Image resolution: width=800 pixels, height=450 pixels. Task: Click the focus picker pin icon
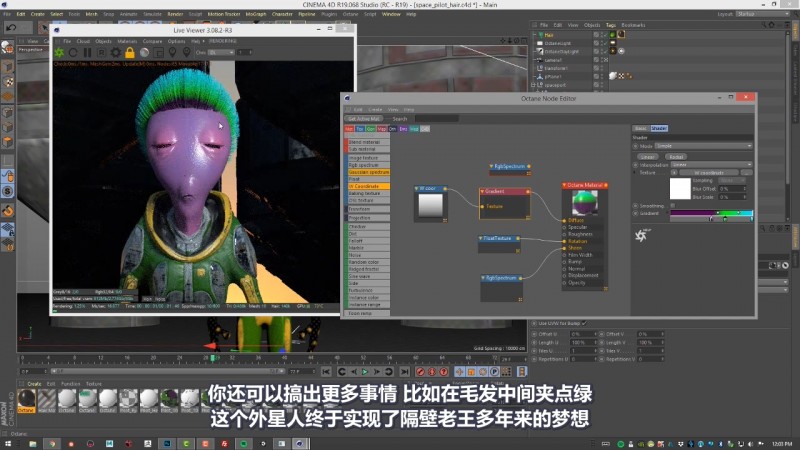point(172,53)
